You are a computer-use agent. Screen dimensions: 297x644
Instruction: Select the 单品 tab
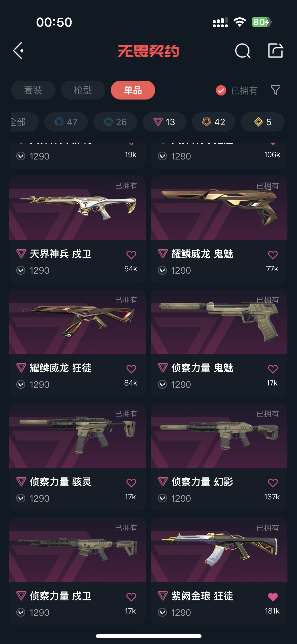click(133, 90)
